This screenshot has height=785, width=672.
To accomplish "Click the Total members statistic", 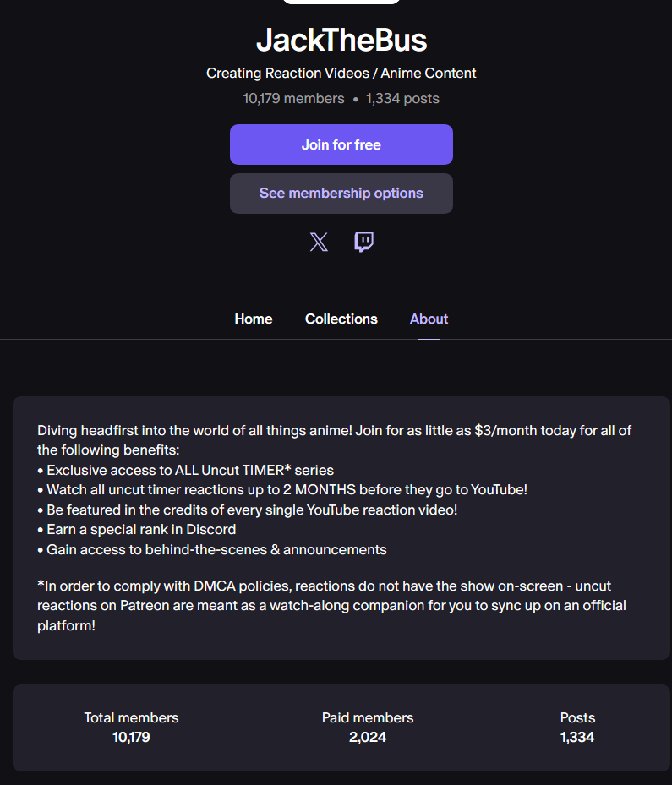I will coord(131,728).
